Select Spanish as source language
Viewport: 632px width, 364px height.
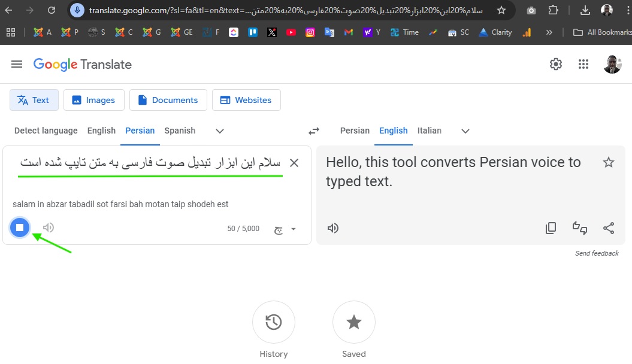point(180,131)
